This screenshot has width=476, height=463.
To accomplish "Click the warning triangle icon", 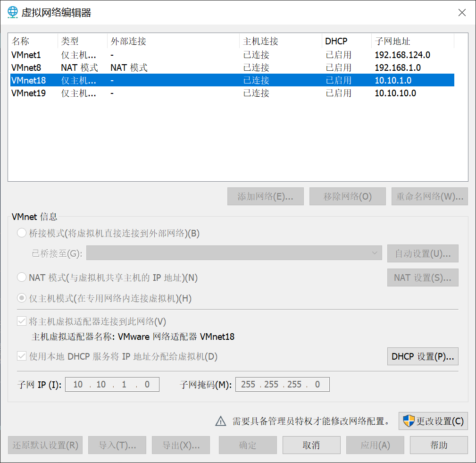I will click(x=220, y=421).
